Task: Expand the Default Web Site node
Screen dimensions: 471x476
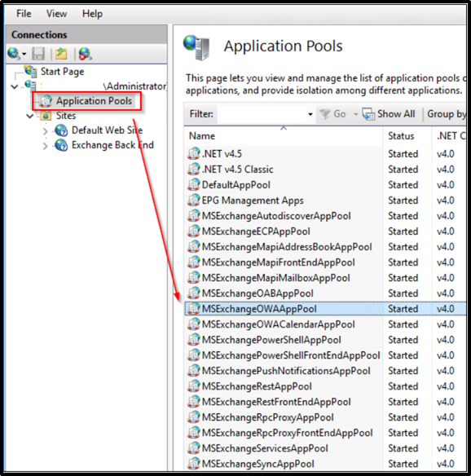Action: click(45, 131)
